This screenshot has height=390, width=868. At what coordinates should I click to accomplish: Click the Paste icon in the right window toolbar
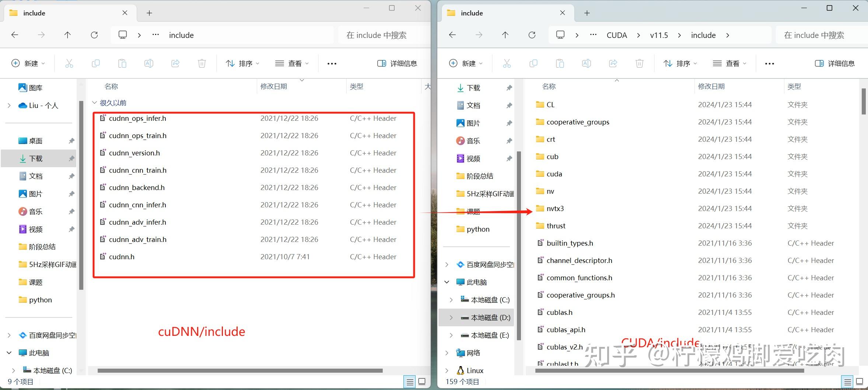pos(560,63)
